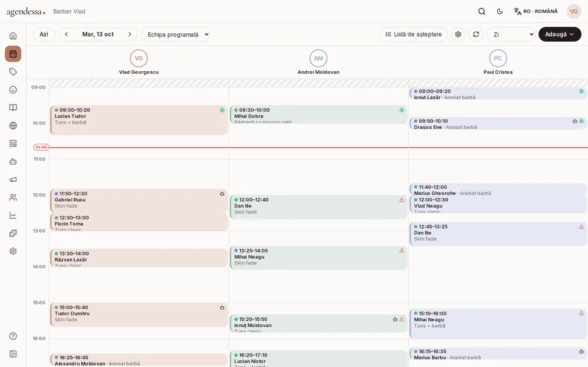Image resolution: width=588 pixels, height=367 pixels.
Task: Click robot icon on Gabriel Rusu appointment
Action: tap(222, 194)
